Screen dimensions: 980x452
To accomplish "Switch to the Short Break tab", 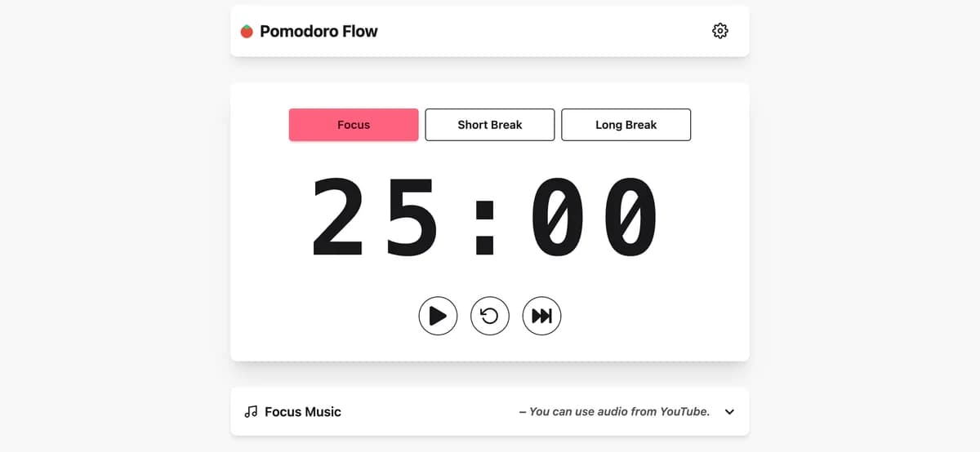I will click(490, 125).
